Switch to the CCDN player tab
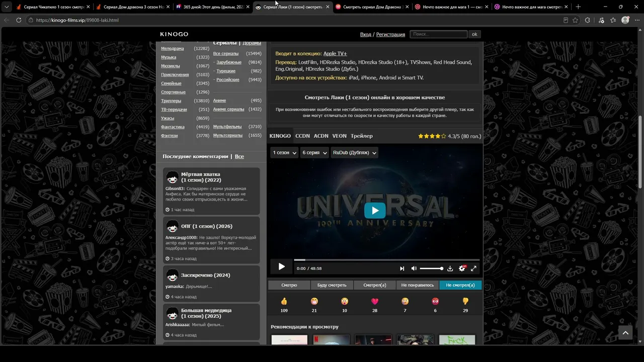The image size is (644, 362). [302, 136]
